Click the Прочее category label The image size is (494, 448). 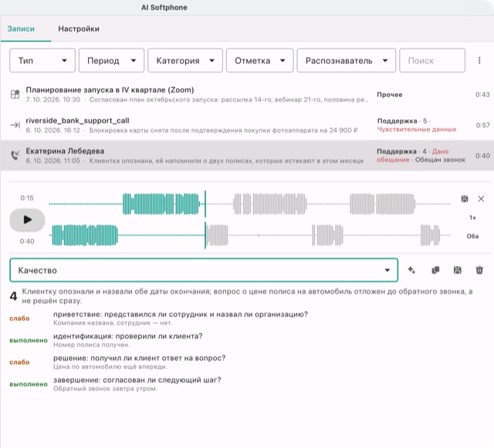pyautogui.click(x=389, y=95)
